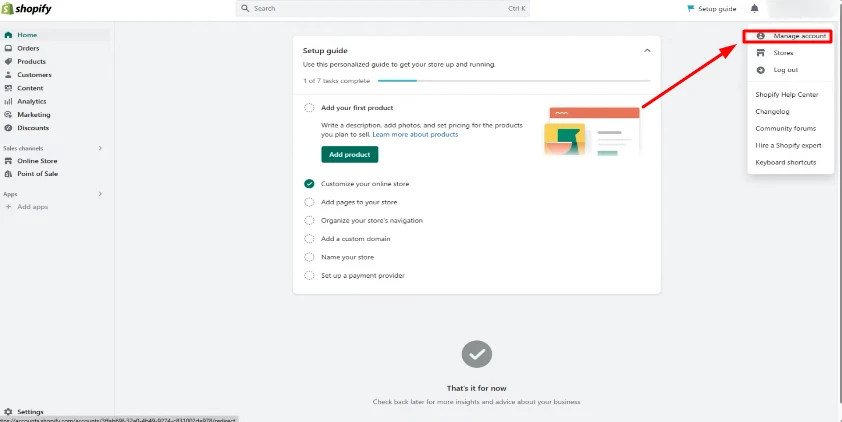Click the Marketing sidebar icon
This screenshot has height=422, width=842.
pyautogui.click(x=8, y=115)
